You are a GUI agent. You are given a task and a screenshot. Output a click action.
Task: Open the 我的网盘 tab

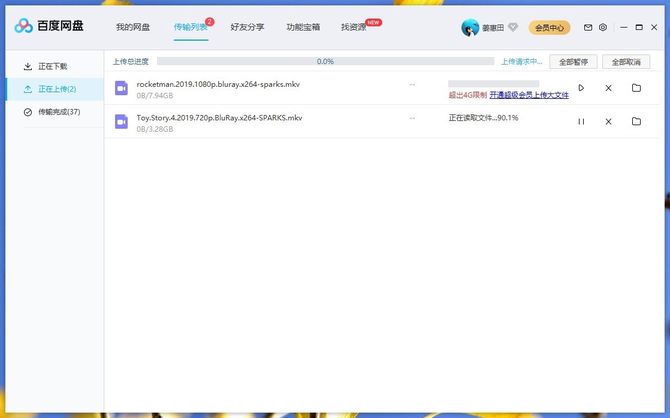[x=133, y=27]
